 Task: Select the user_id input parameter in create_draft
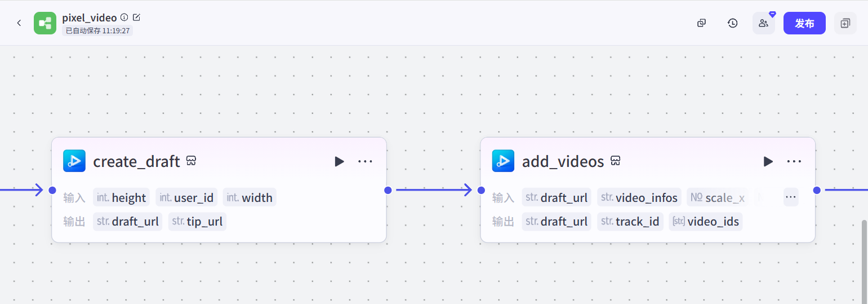point(186,197)
